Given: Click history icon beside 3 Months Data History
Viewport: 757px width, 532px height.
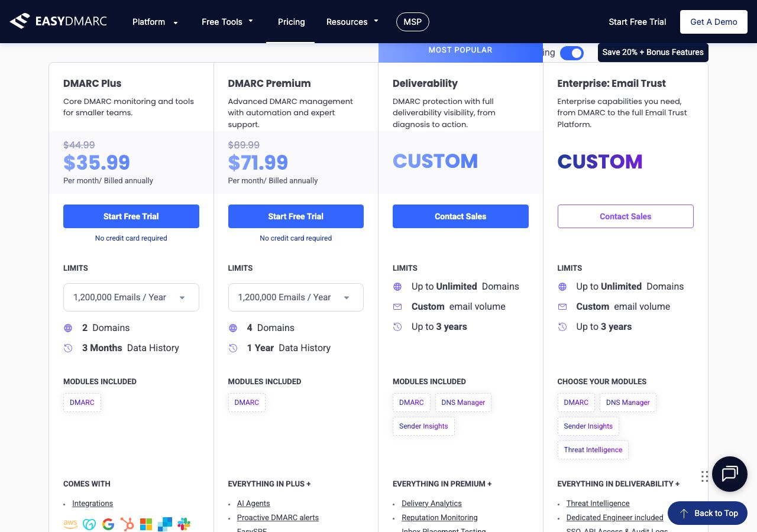Looking at the screenshot, I should [x=68, y=348].
